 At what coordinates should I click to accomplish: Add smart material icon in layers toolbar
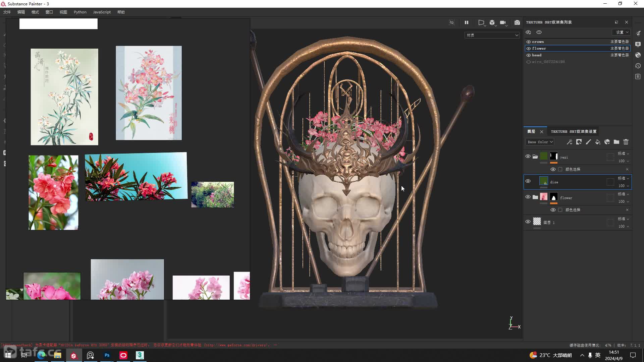(x=607, y=142)
